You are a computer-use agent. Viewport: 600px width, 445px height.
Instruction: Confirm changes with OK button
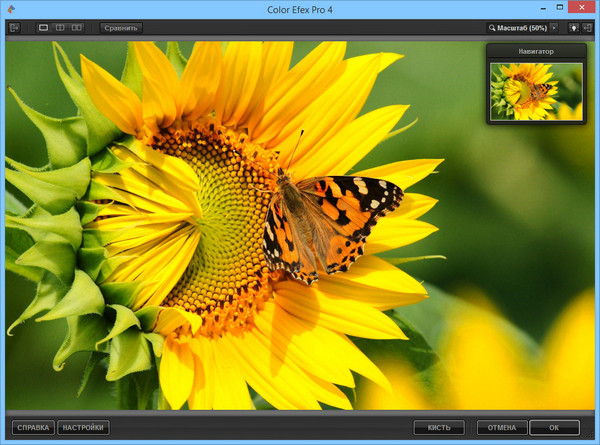point(554,427)
